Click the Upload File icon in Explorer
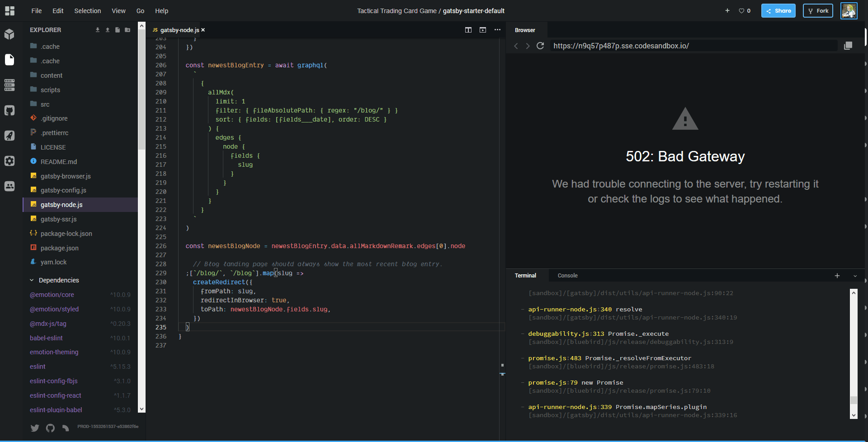This screenshot has height=442, width=868. [x=107, y=30]
